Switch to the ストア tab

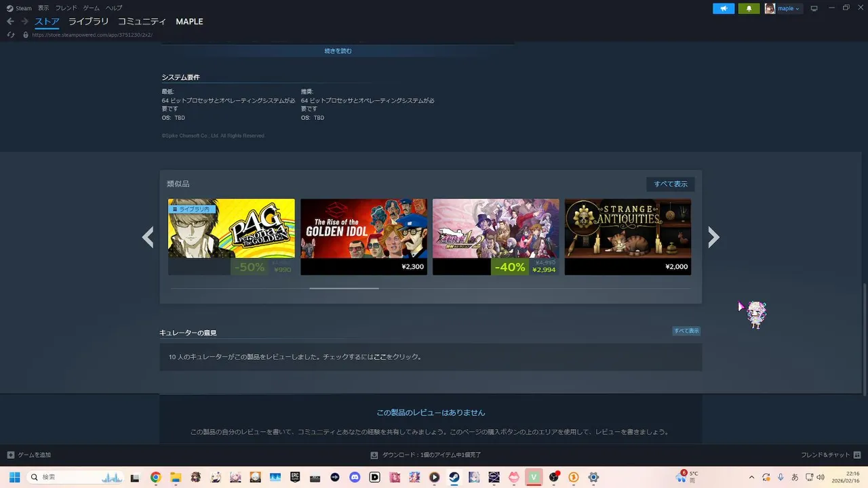click(x=47, y=22)
